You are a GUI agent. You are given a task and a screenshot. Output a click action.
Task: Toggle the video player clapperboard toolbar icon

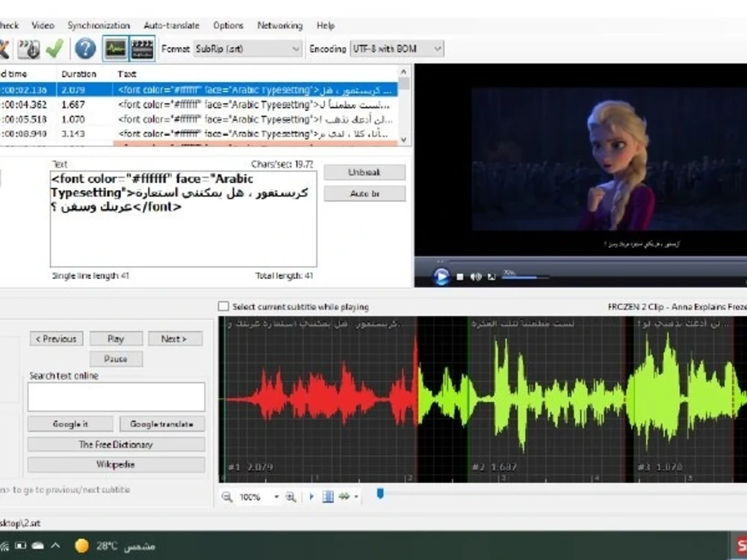142,49
